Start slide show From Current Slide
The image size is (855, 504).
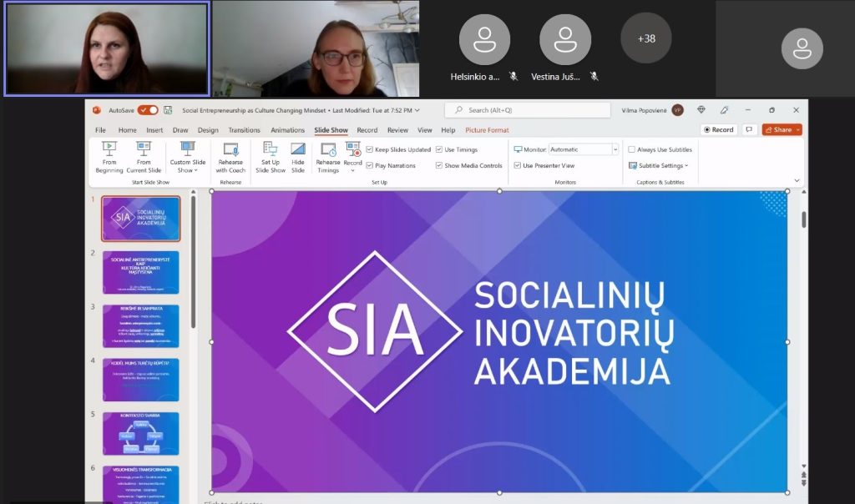coord(144,157)
